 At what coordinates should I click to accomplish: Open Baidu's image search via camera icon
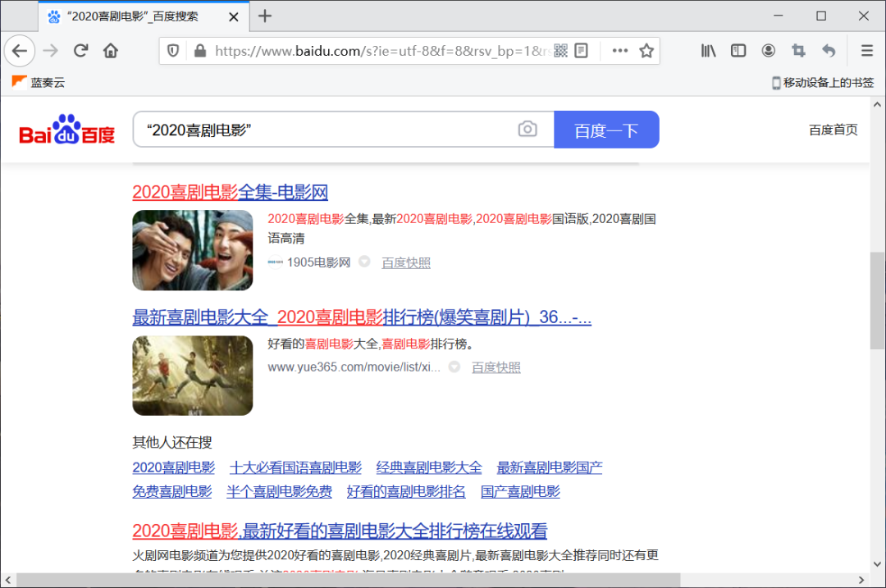pos(527,129)
